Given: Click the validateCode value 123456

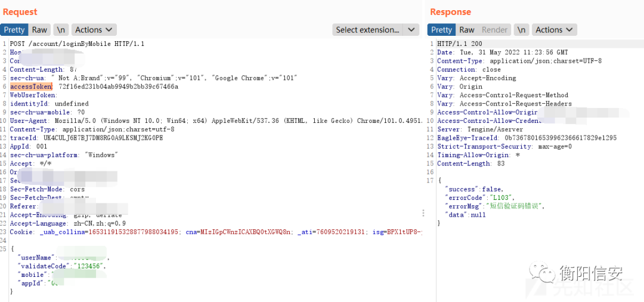Looking at the screenshot, I should [x=88, y=266].
